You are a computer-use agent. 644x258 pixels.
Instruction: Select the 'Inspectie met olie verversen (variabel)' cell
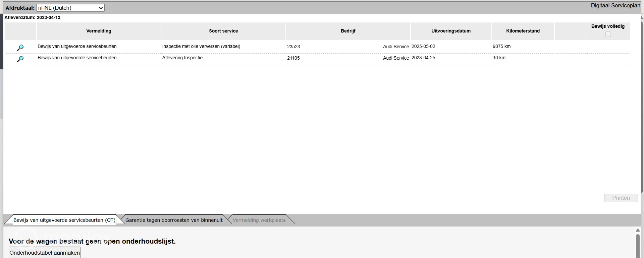tap(201, 47)
